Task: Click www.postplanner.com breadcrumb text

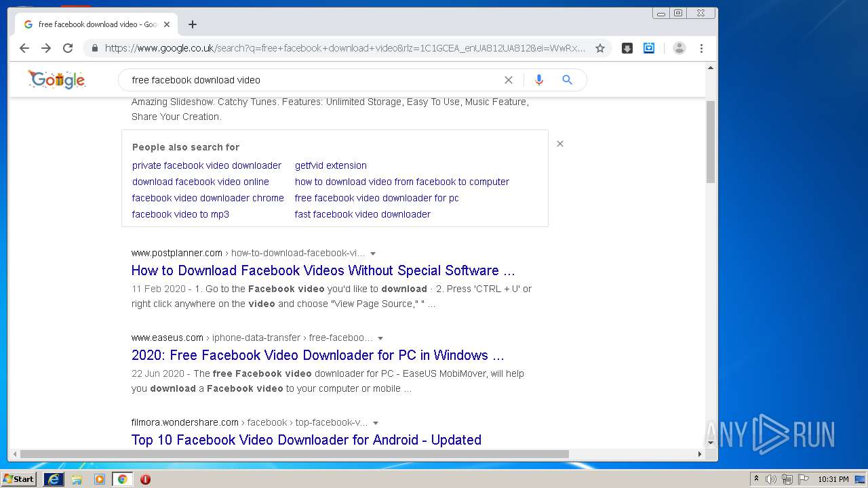Action: (177, 253)
